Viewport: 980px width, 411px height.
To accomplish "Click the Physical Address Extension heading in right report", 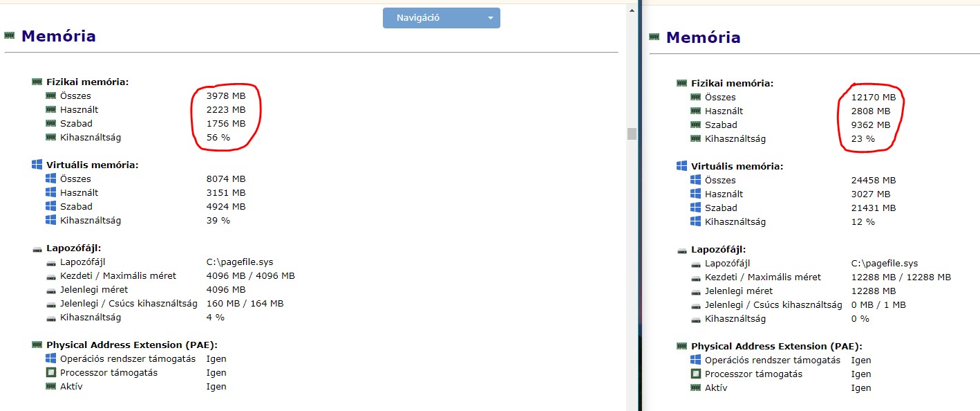I will (777, 346).
